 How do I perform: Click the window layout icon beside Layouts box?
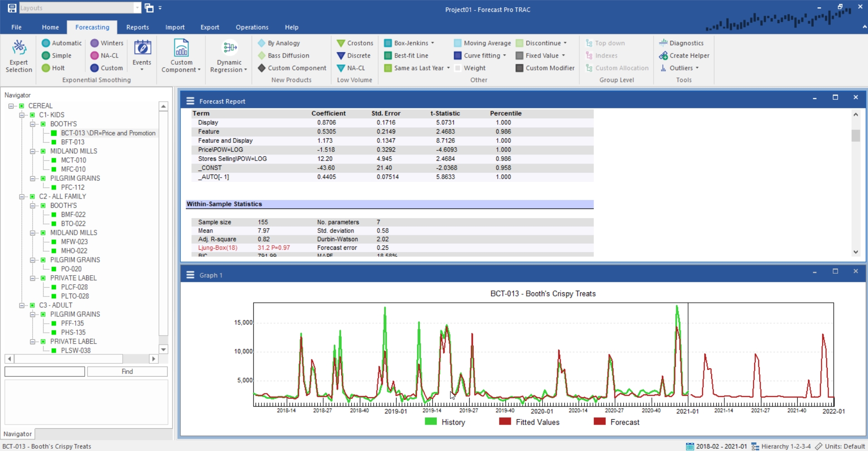149,8
